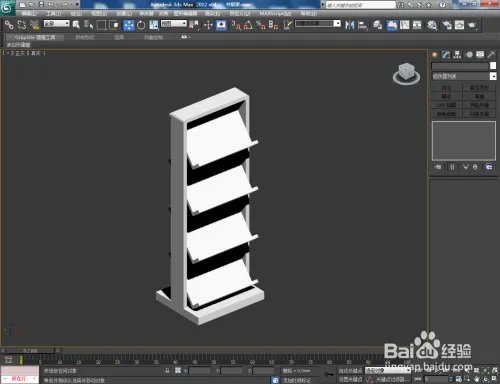Toggle Show End Result in modifier stack

pos(452,167)
